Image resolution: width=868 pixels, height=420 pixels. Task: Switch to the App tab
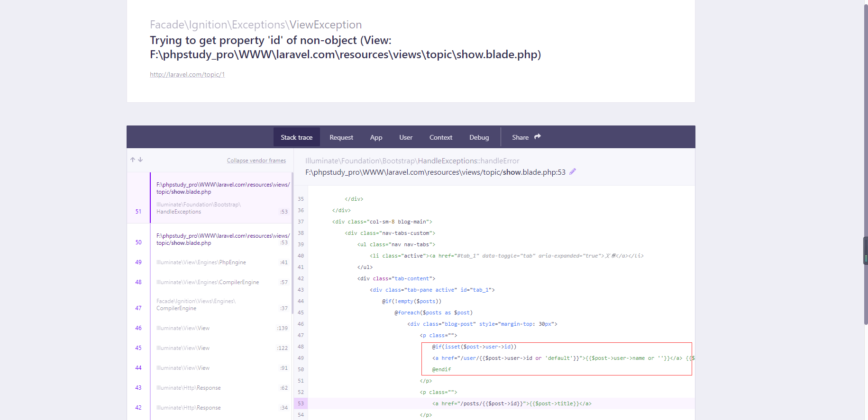[x=376, y=137]
